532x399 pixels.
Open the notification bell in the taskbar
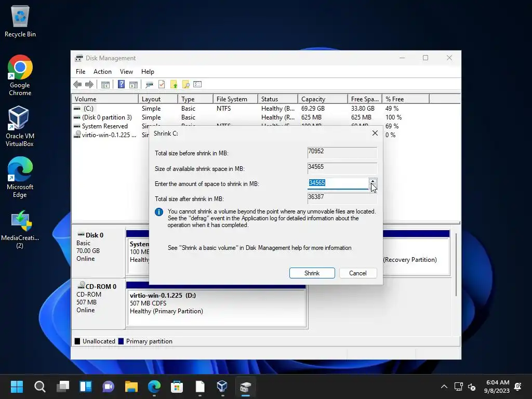518,387
